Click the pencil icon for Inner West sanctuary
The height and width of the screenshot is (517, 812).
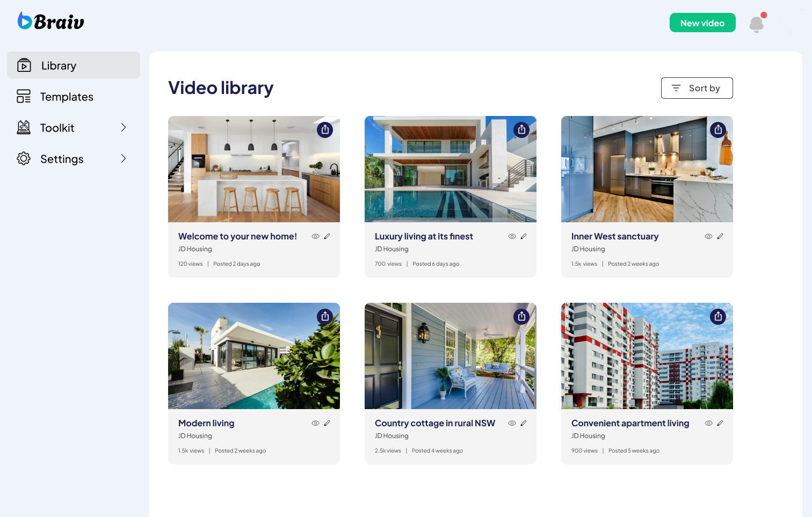(x=720, y=236)
